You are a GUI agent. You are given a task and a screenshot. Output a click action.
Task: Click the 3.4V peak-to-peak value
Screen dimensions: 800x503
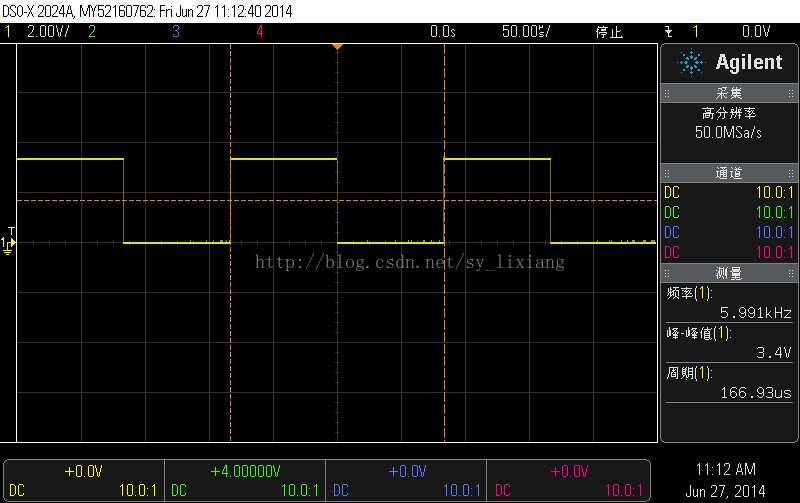773,353
